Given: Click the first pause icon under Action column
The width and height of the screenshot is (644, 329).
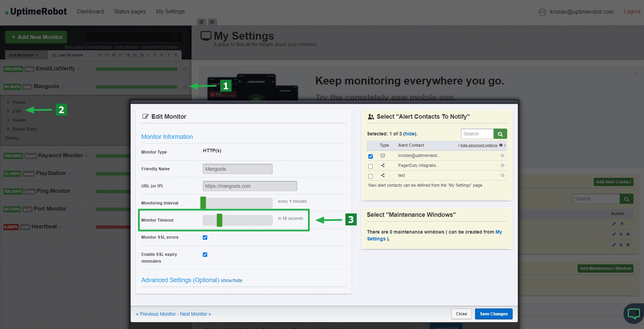Looking at the screenshot, I should point(622,224).
